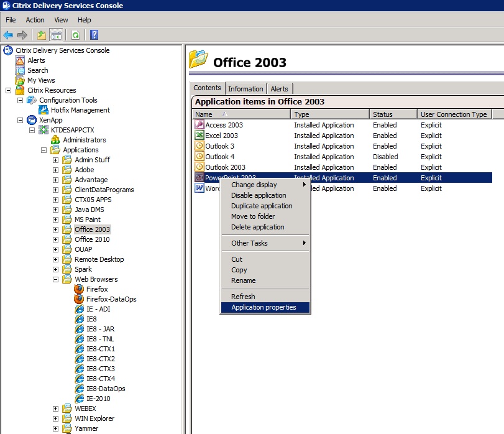
Task: Collapse the Web Browsers folder
Action: 55,279
